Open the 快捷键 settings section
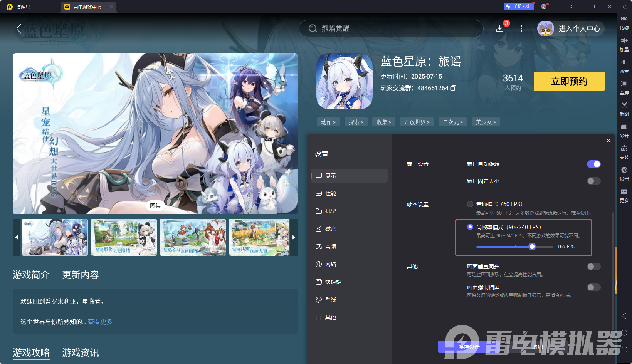632x364 pixels. [349, 282]
